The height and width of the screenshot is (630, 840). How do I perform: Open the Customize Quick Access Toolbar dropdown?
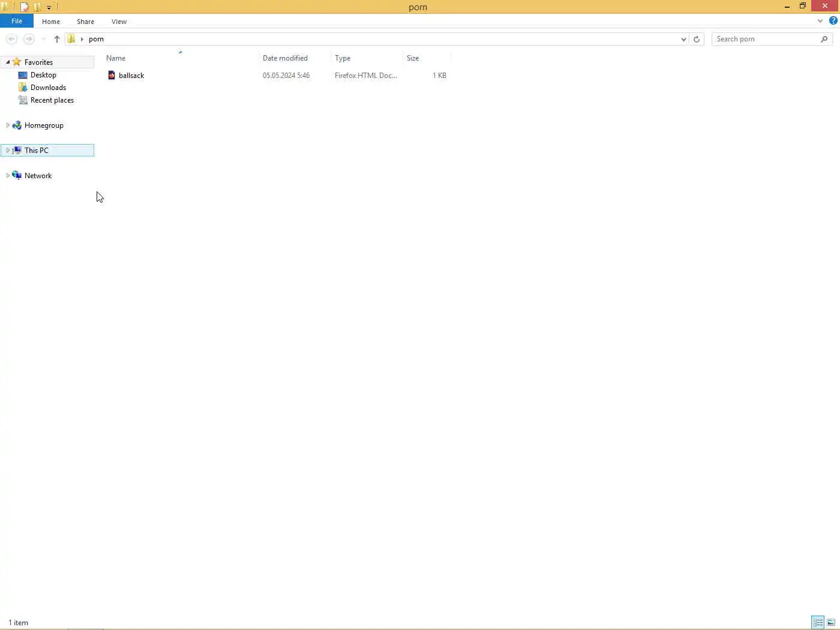(x=49, y=8)
